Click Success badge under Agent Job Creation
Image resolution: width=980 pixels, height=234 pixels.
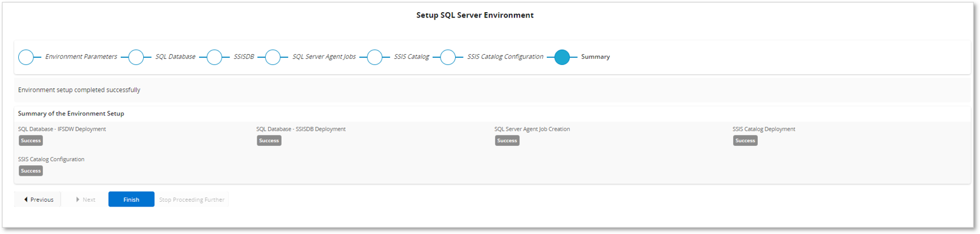pyautogui.click(x=507, y=140)
